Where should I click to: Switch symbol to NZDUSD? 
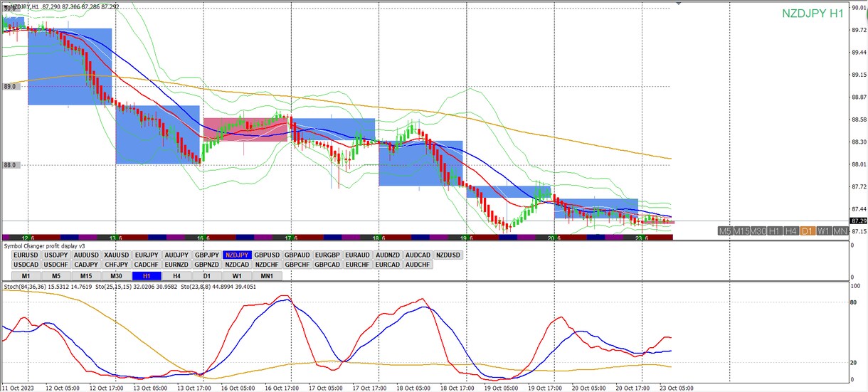point(448,255)
